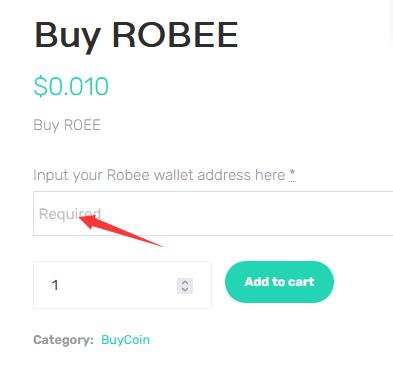Click the red arrow annotation
The height and width of the screenshot is (373, 393).
tap(121, 231)
